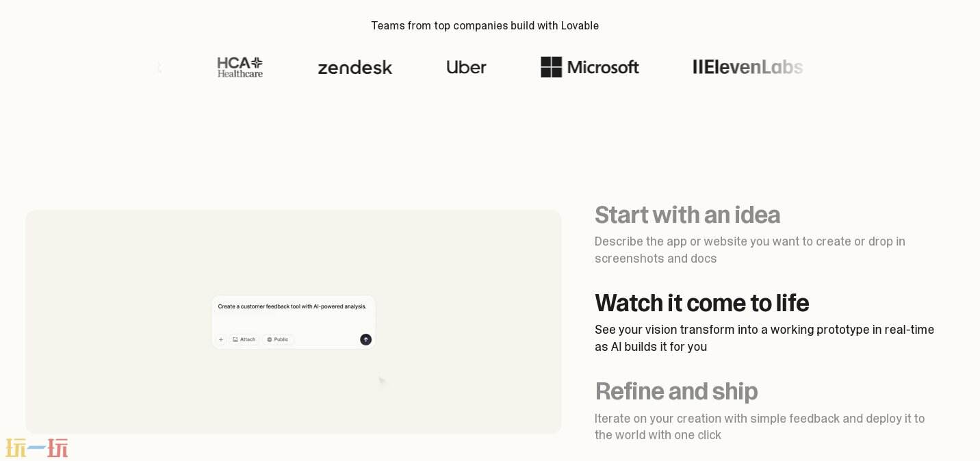Click "Iterate on your creation" description text
The height and width of the screenshot is (461, 980).
coord(759,427)
